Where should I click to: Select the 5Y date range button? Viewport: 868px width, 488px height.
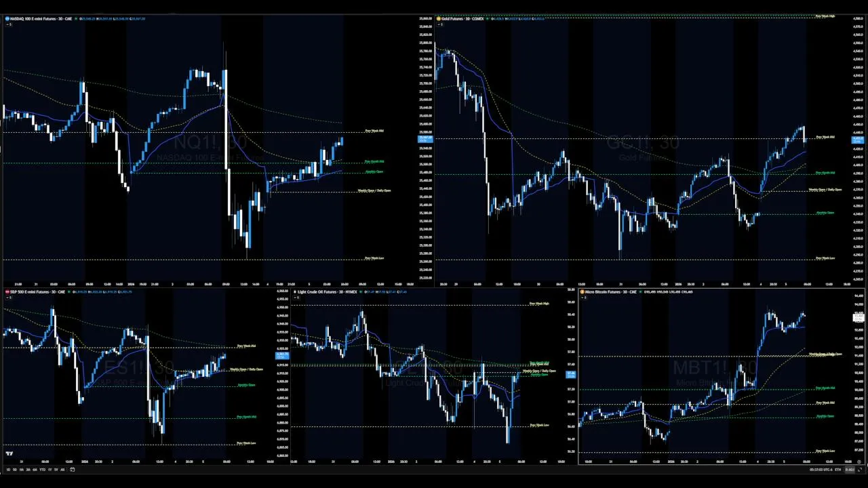pos(56,470)
